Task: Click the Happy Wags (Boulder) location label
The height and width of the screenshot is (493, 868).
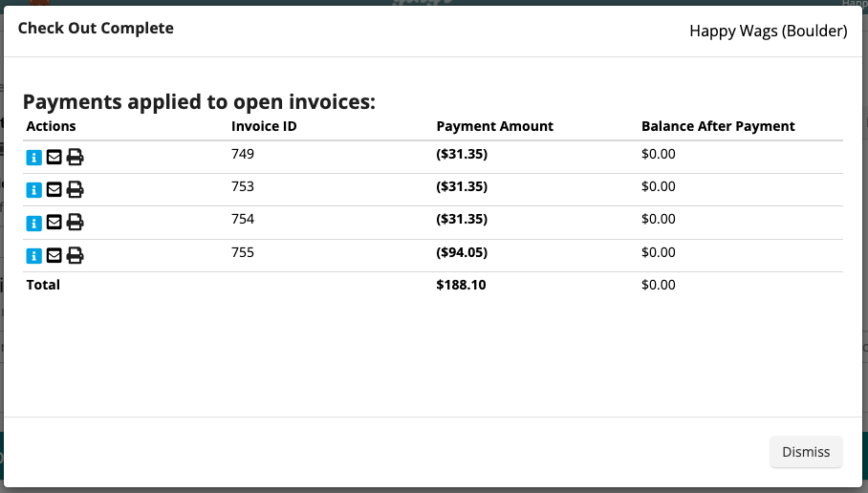Action: point(769,31)
